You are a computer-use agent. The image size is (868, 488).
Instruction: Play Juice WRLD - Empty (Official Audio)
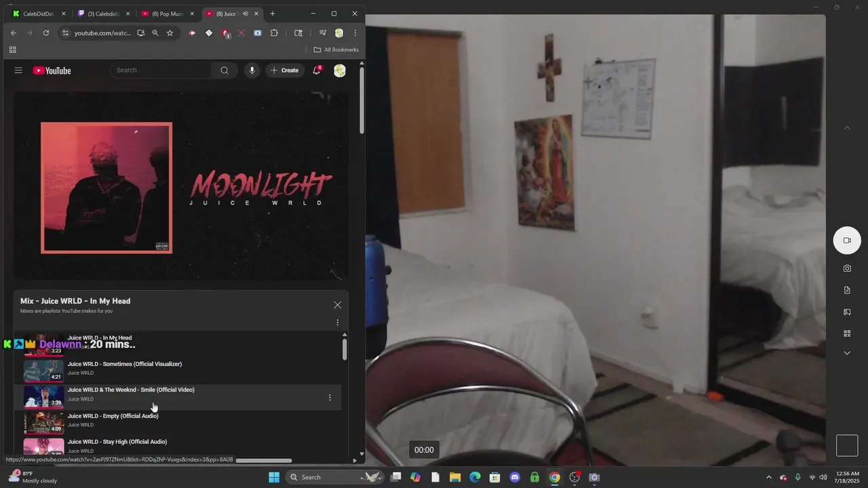pos(113,415)
